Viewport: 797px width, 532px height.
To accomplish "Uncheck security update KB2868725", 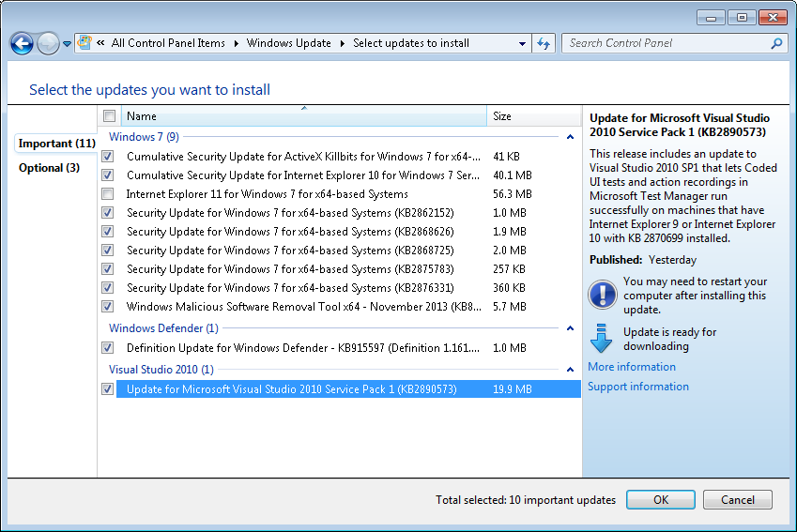I will coord(108,251).
